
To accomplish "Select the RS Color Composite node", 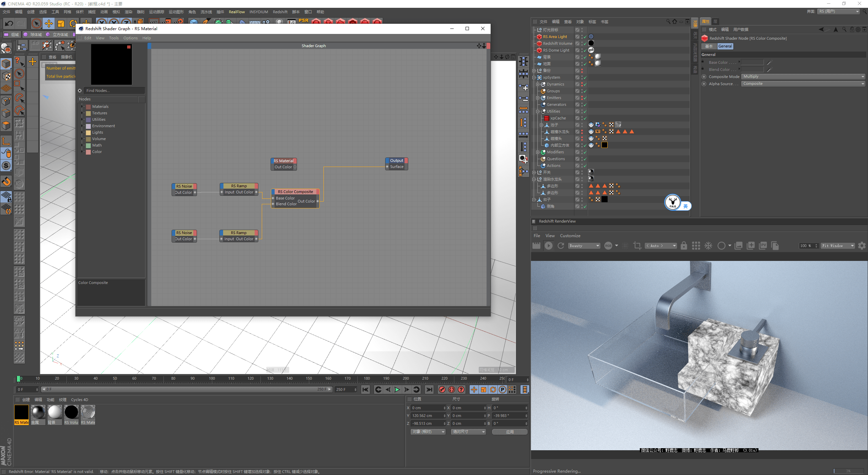I will [295, 191].
